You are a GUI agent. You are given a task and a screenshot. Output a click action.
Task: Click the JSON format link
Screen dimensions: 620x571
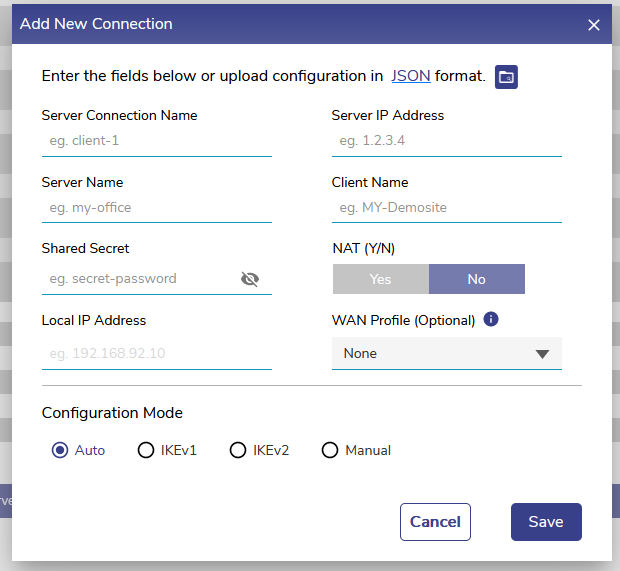(410, 76)
